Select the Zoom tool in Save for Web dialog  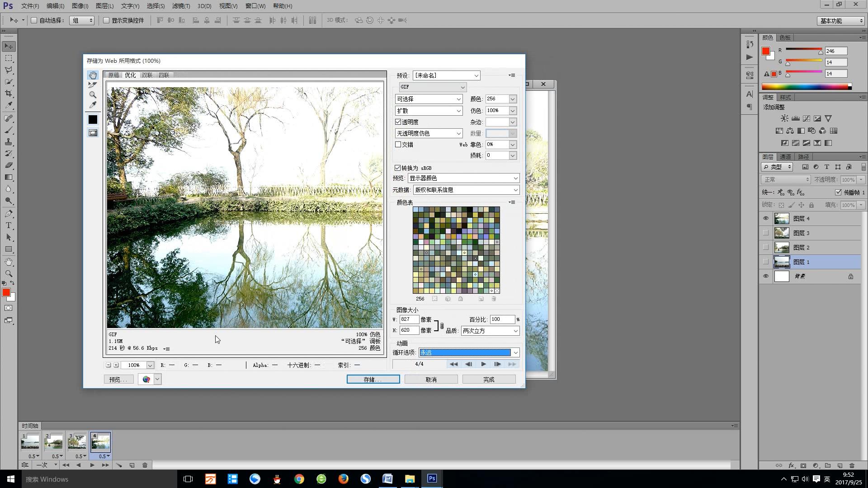click(93, 95)
